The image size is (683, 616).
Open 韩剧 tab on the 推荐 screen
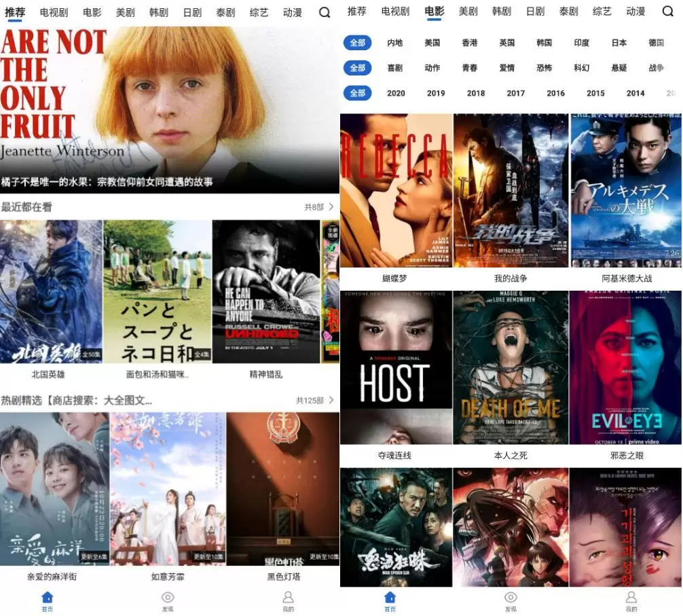(159, 13)
